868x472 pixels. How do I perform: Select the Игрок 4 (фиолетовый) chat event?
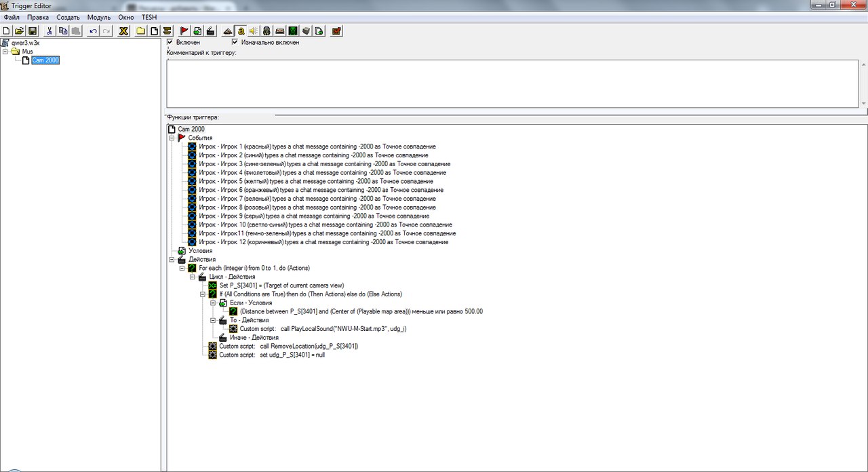coord(323,173)
